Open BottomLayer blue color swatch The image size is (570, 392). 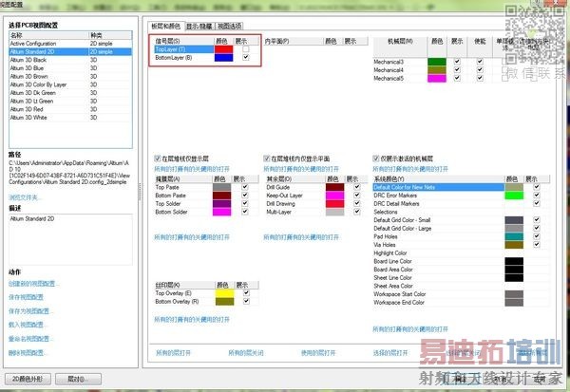[223, 57]
